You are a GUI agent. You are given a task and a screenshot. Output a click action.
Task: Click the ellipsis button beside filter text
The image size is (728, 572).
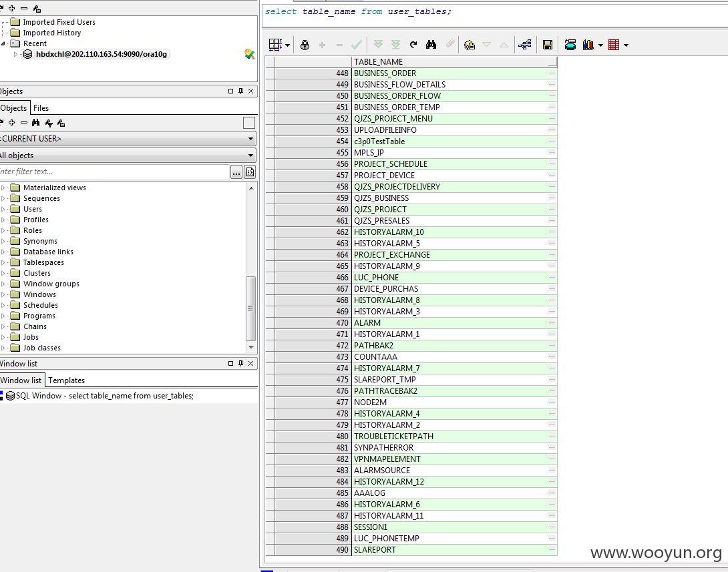point(236,172)
